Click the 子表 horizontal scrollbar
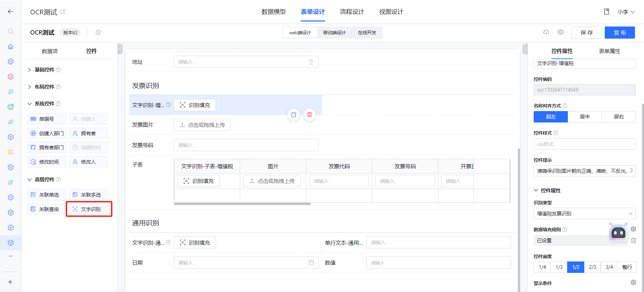644x292 pixels. click(x=243, y=204)
